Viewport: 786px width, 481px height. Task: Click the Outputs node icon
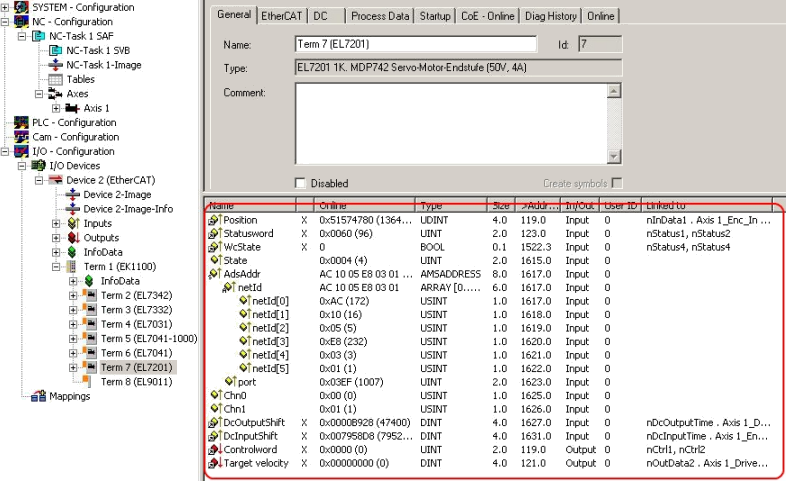click(73, 237)
